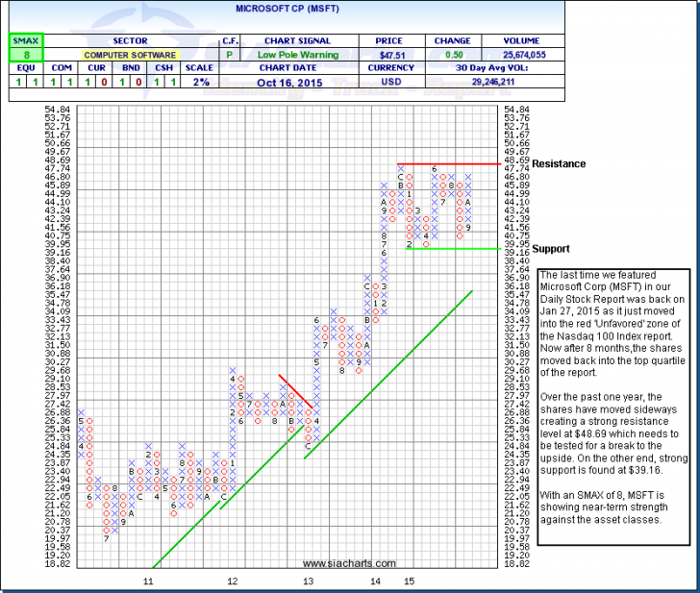Click the Resistance label beside the chart

pyautogui.click(x=559, y=164)
